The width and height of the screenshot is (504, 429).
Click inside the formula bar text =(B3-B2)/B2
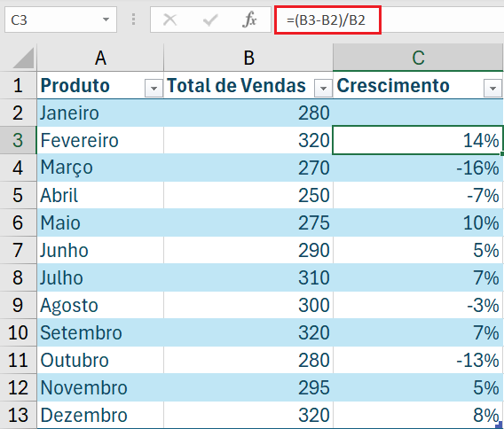click(x=326, y=20)
